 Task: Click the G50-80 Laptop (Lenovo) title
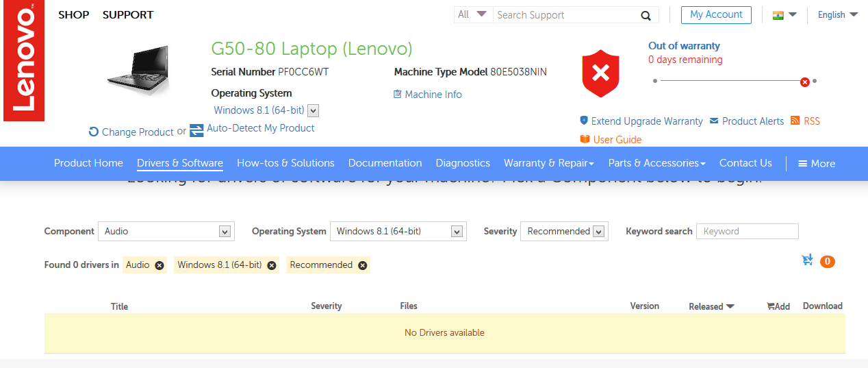click(311, 49)
